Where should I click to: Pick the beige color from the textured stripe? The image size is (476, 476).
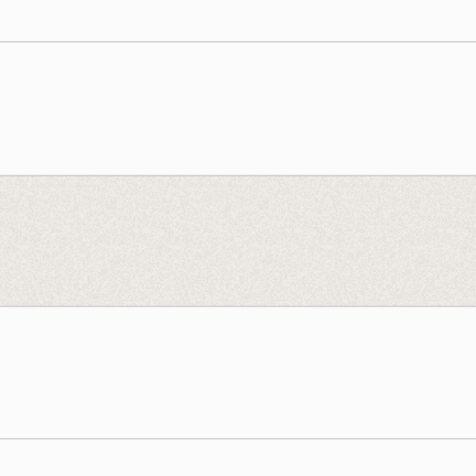tap(238, 240)
